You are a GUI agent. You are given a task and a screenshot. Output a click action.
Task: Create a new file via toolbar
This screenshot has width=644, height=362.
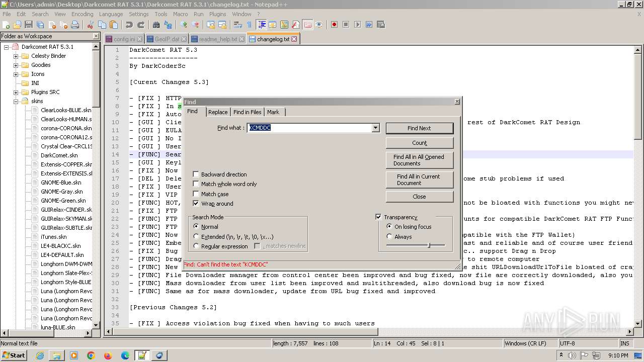click(x=7, y=25)
